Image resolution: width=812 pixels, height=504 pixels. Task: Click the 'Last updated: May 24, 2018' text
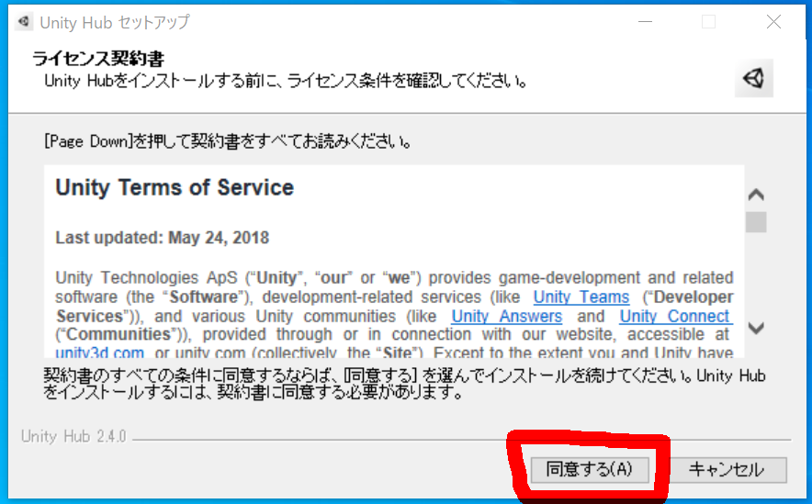pos(163,238)
